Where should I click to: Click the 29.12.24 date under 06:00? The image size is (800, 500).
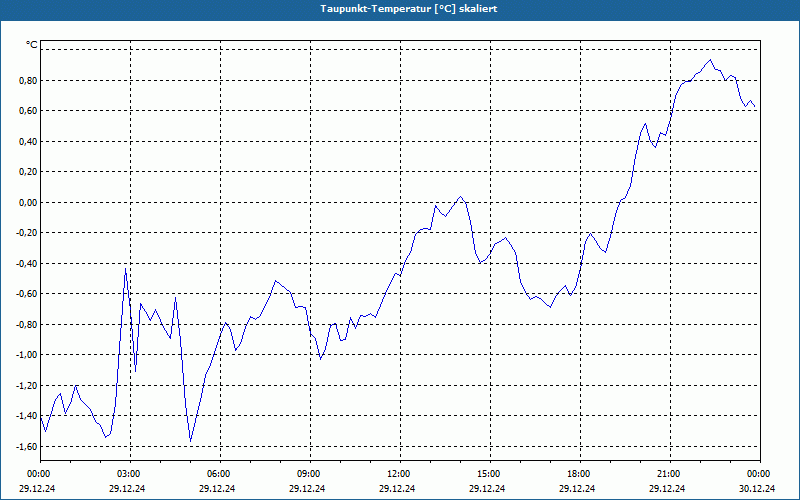tap(217, 488)
